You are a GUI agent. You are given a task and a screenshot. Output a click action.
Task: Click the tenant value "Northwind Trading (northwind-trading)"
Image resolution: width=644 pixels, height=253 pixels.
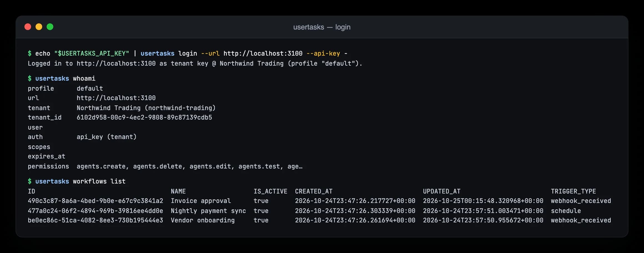(x=146, y=108)
